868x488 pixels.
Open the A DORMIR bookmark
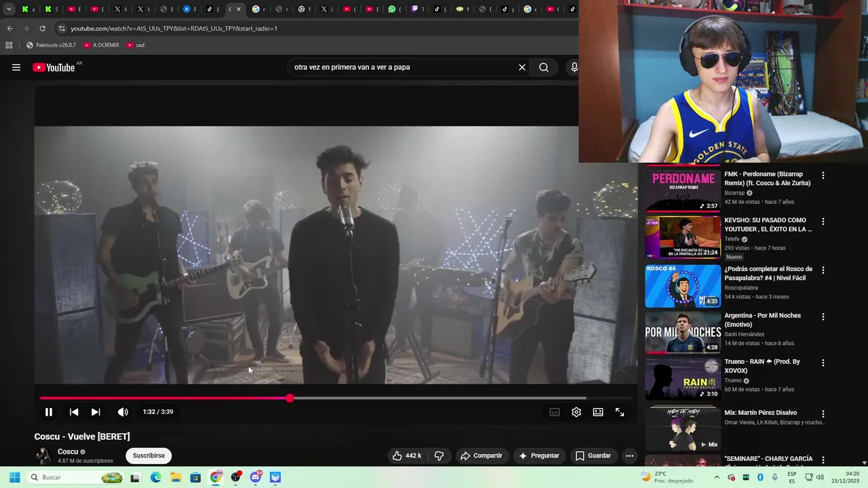(101, 45)
